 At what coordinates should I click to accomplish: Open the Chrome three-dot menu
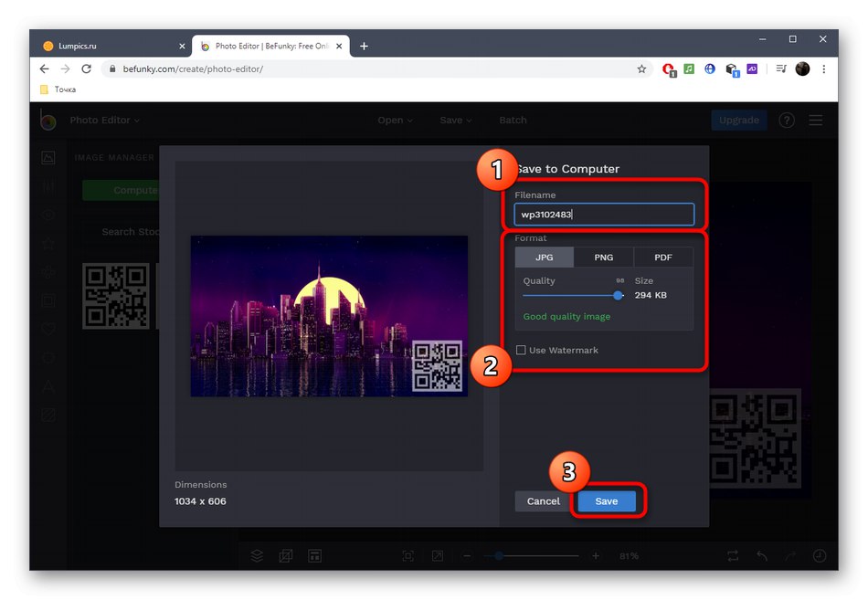pyautogui.click(x=824, y=68)
